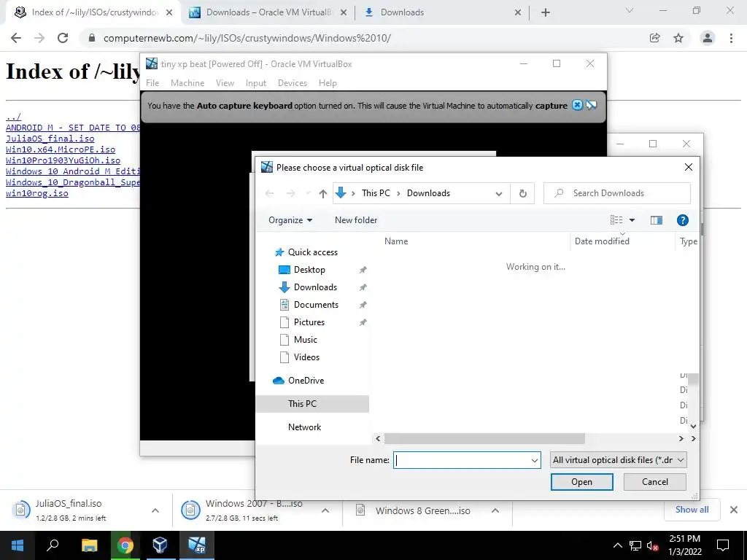
Task: Click the Open button
Action: pos(581,482)
